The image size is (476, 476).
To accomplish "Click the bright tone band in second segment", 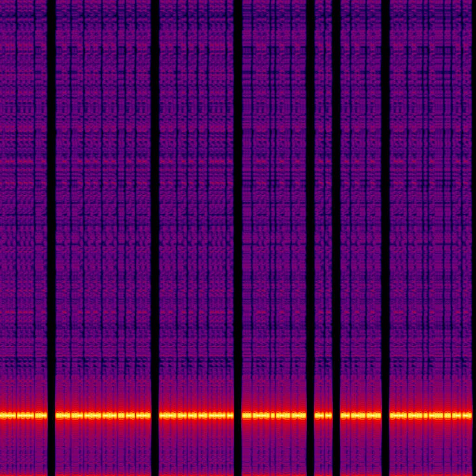I will [103, 415].
